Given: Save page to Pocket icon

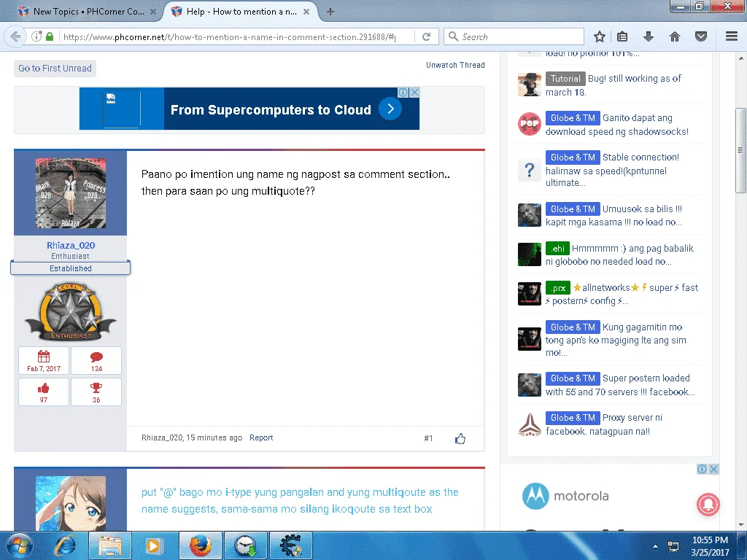Looking at the screenshot, I should 701,36.
